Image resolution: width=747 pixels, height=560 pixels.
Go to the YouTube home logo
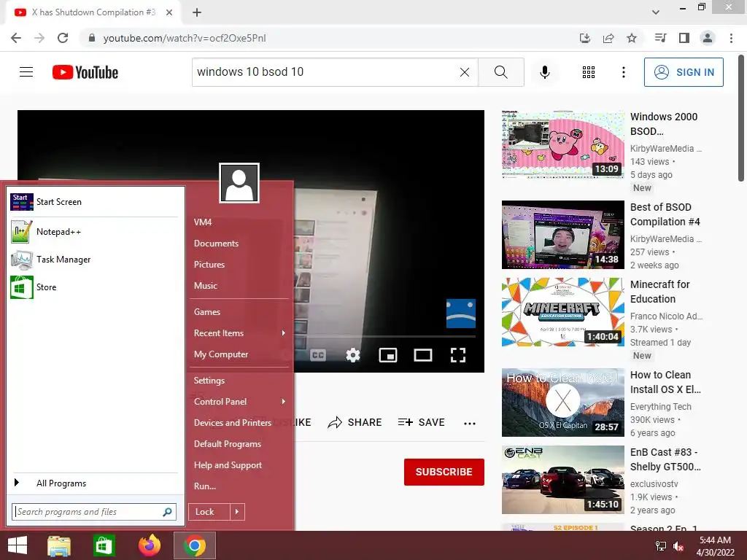[85, 72]
